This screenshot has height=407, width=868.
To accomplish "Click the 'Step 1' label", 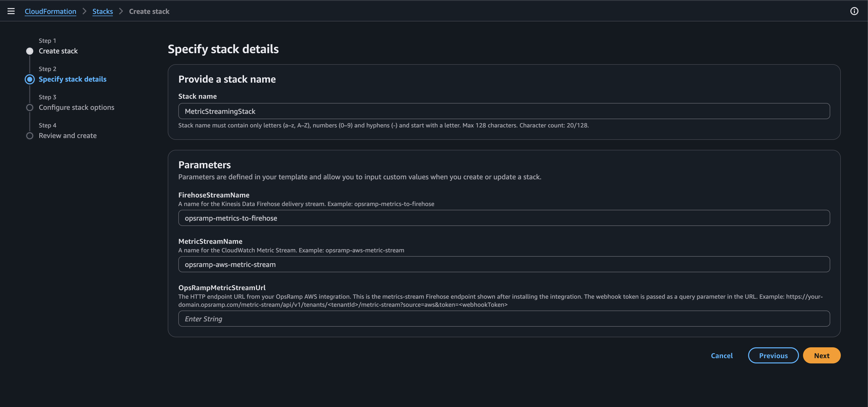I will 48,41.
